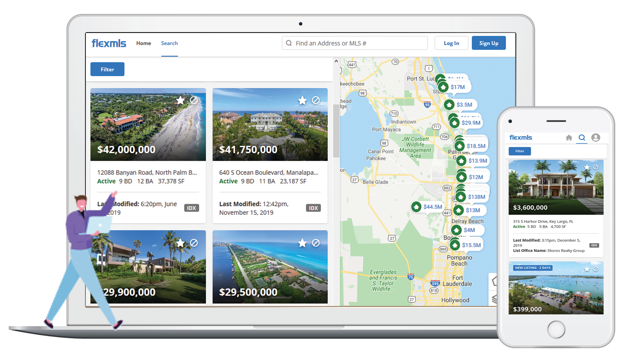Select the $13.9M map marker
Viewport: 629px width, 364px height.
click(473, 161)
